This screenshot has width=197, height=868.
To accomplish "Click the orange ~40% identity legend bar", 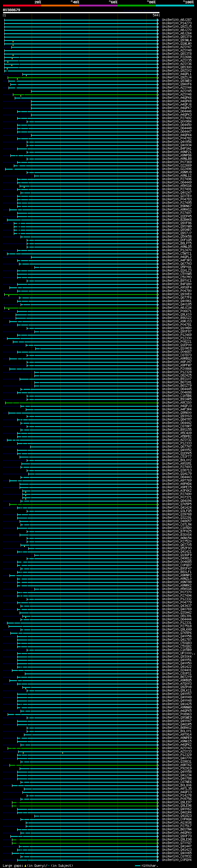I will [x=60, y=6].
